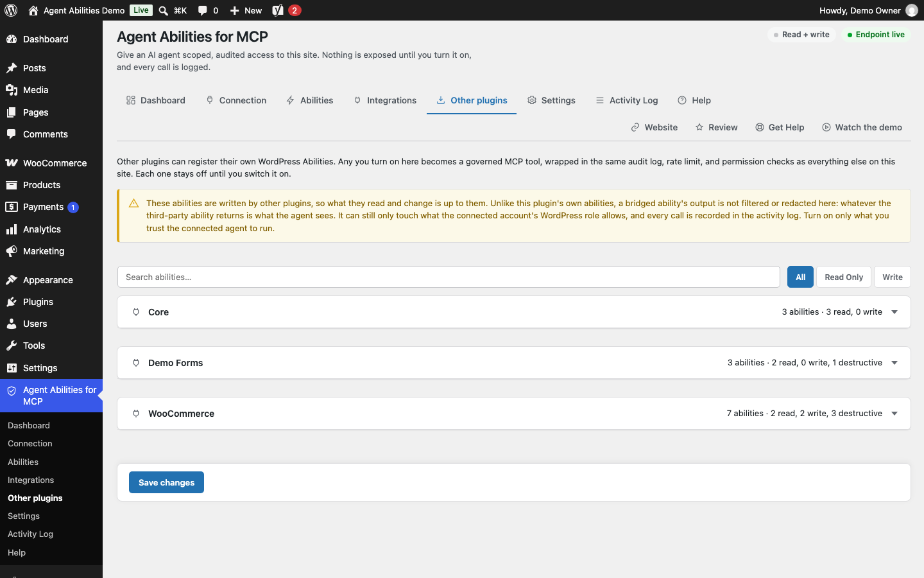Screen dimensions: 924x578
Task: Click Watch the demo link
Action: (x=862, y=127)
